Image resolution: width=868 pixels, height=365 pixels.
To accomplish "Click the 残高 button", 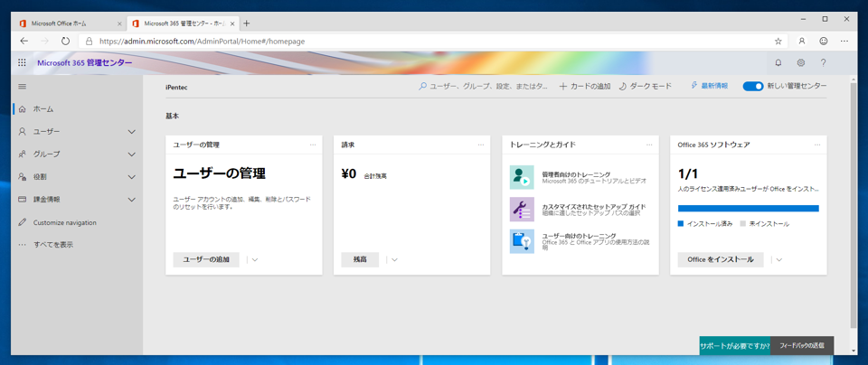I will 360,260.
